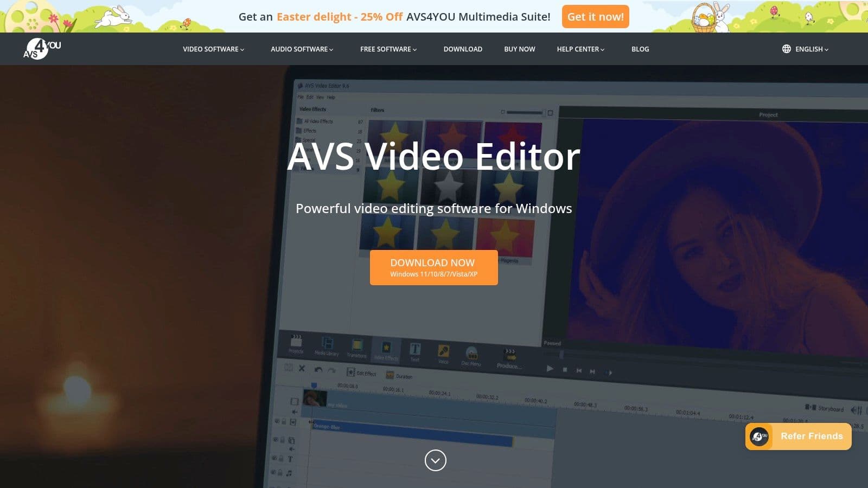The height and width of the screenshot is (488, 868).
Task: Click the circled scroll-down arrow
Action: tap(435, 460)
